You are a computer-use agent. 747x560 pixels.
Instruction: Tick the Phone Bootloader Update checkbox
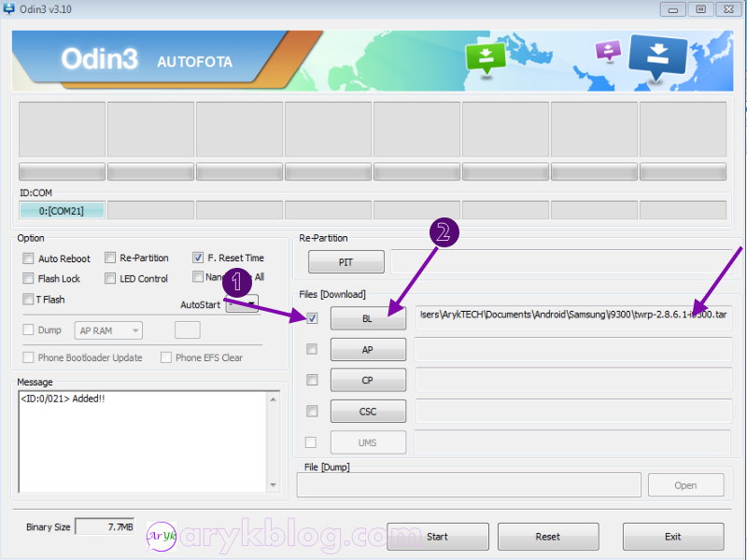click(x=28, y=357)
